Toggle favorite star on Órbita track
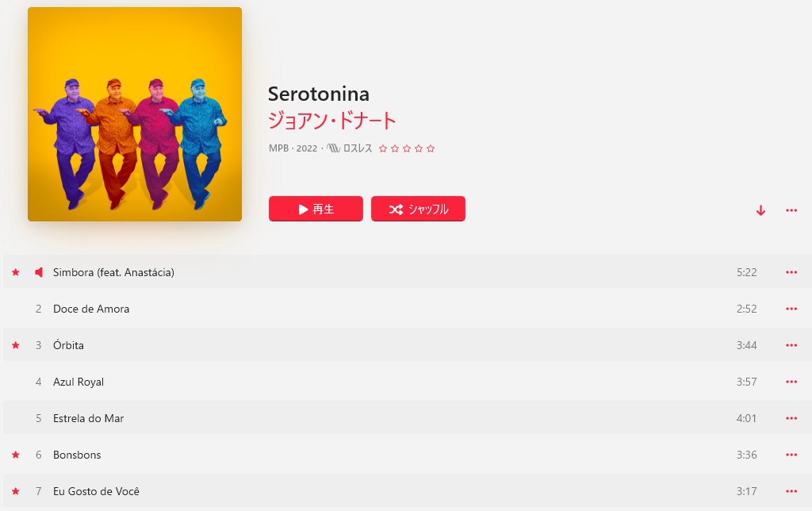 coord(16,345)
